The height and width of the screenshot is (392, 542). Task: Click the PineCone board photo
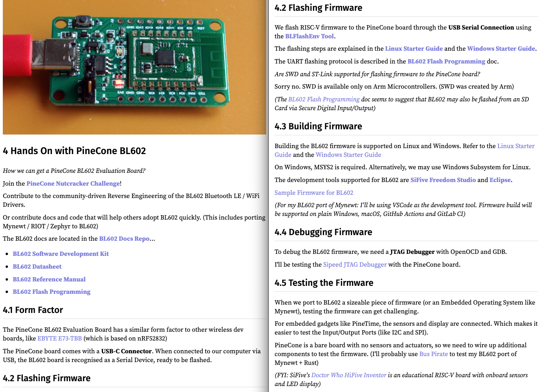134,67
